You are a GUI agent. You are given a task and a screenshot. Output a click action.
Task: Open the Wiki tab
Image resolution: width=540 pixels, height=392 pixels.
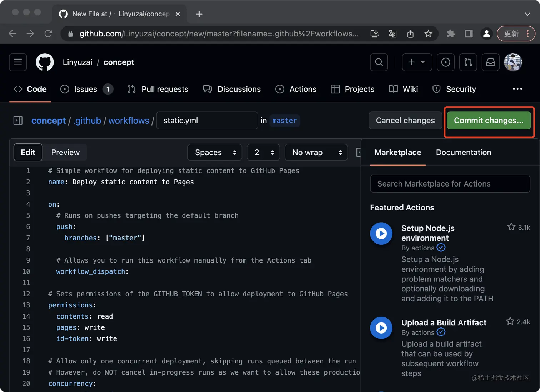(x=403, y=89)
